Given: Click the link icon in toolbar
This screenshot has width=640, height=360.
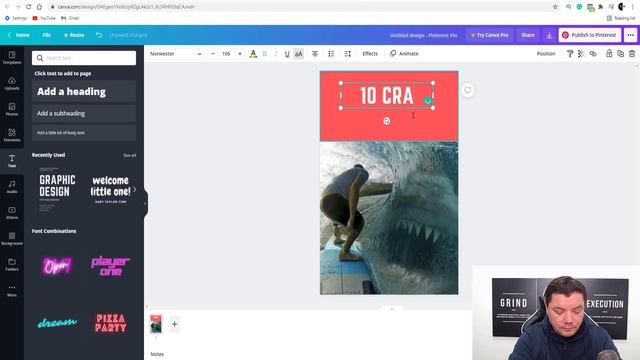Looking at the screenshot, I should click(593, 54).
